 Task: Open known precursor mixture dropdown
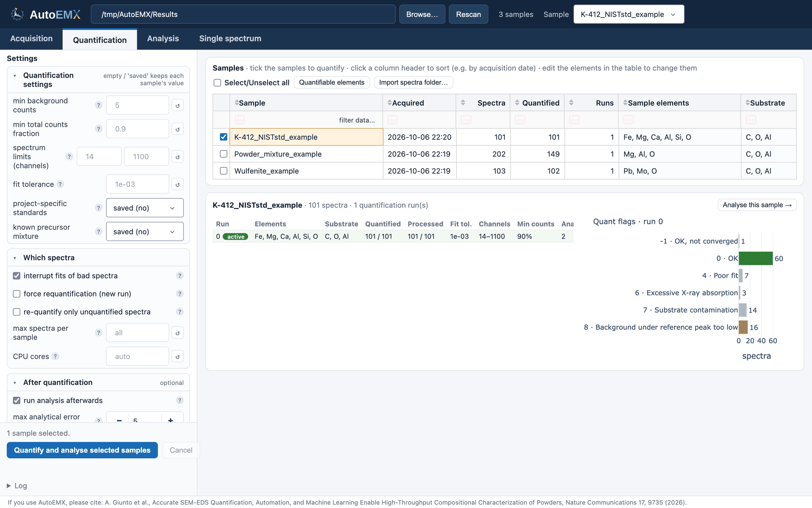point(145,232)
